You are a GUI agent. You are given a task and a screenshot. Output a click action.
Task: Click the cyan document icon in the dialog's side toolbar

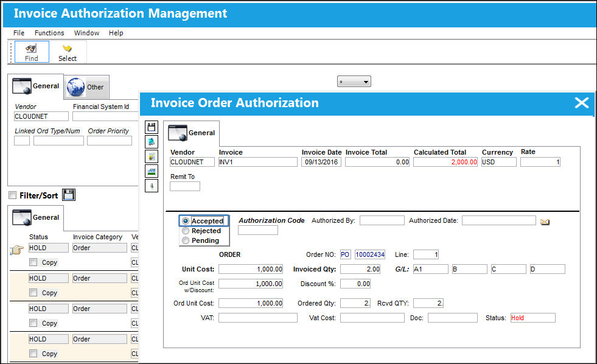tap(152, 142)
